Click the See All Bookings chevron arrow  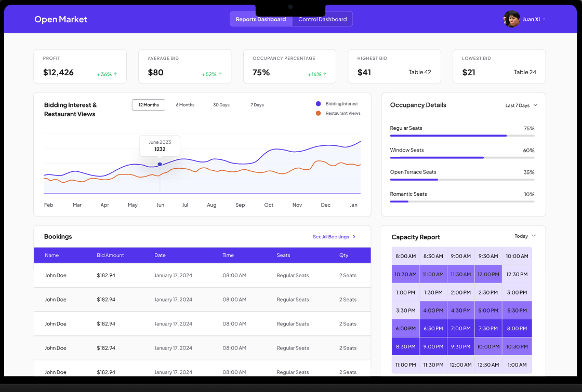pos(354,237)
